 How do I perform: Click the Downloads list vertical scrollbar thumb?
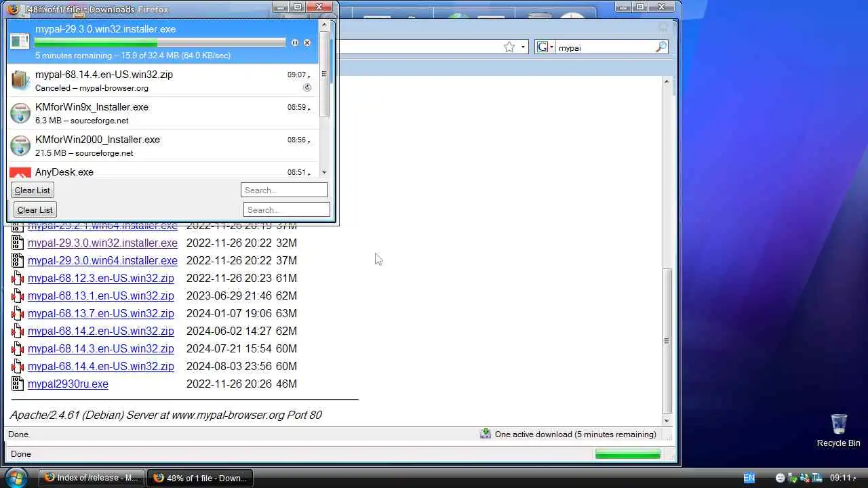click(324, 73)
